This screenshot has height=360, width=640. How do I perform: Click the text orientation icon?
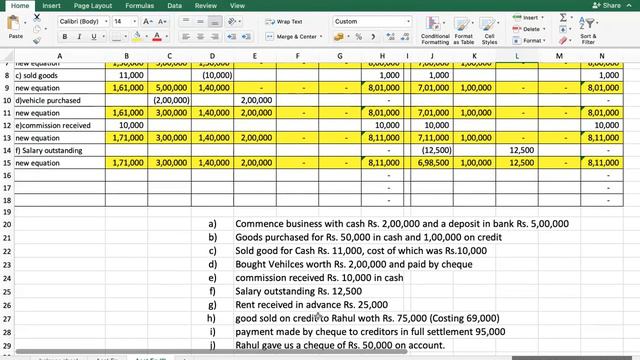(232, 21)
